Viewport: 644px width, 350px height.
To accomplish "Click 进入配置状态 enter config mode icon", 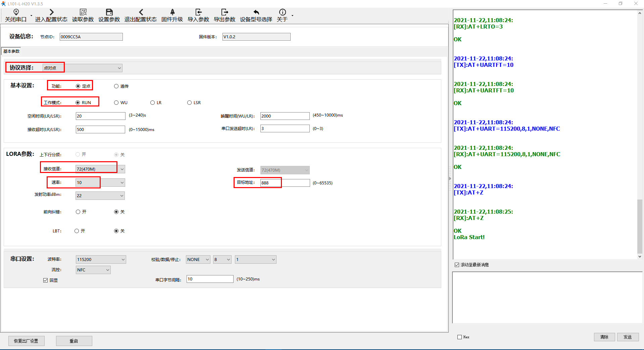I will [x=51, y=12].
